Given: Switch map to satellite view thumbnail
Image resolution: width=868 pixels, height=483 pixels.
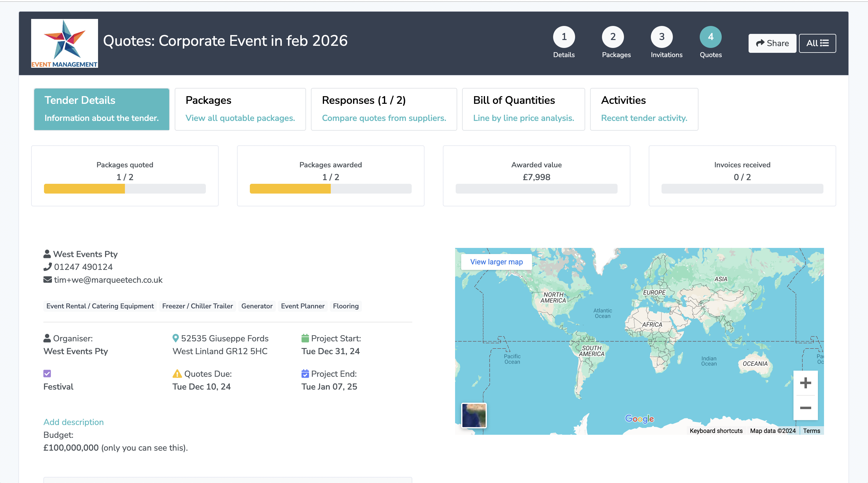Looking at the screenshot, I should coord(474,415).
